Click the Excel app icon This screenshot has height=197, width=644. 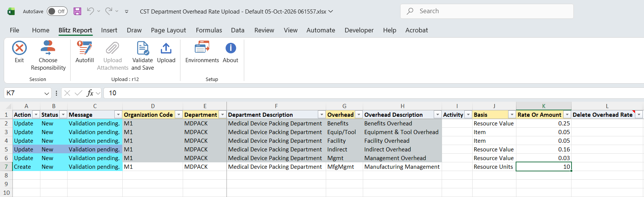pos(11,11)
